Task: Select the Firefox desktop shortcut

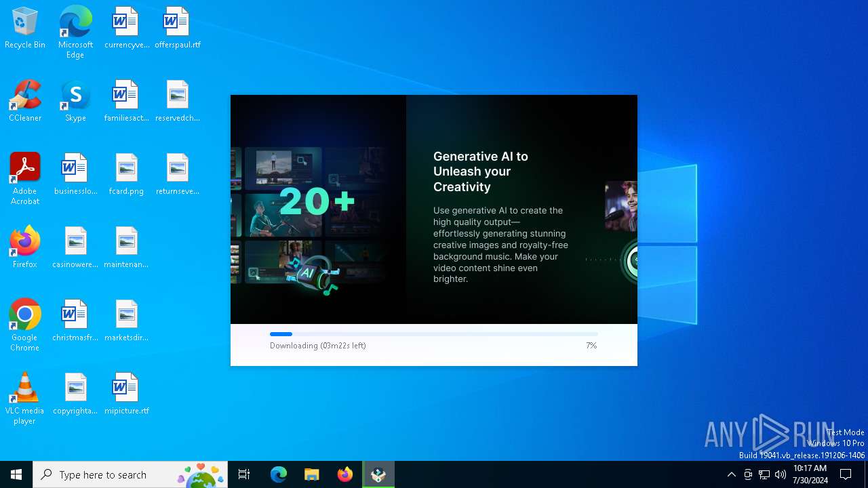Action: (25, 248)
